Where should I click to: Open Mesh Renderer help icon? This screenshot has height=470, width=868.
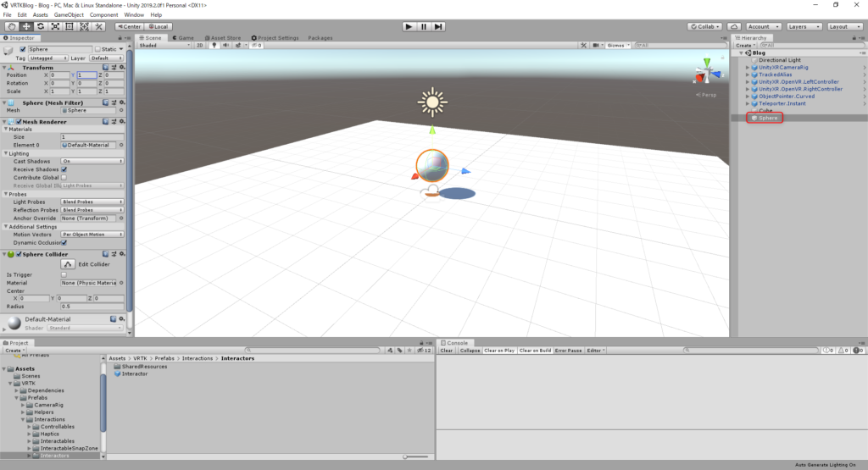(x=105, y=122)
